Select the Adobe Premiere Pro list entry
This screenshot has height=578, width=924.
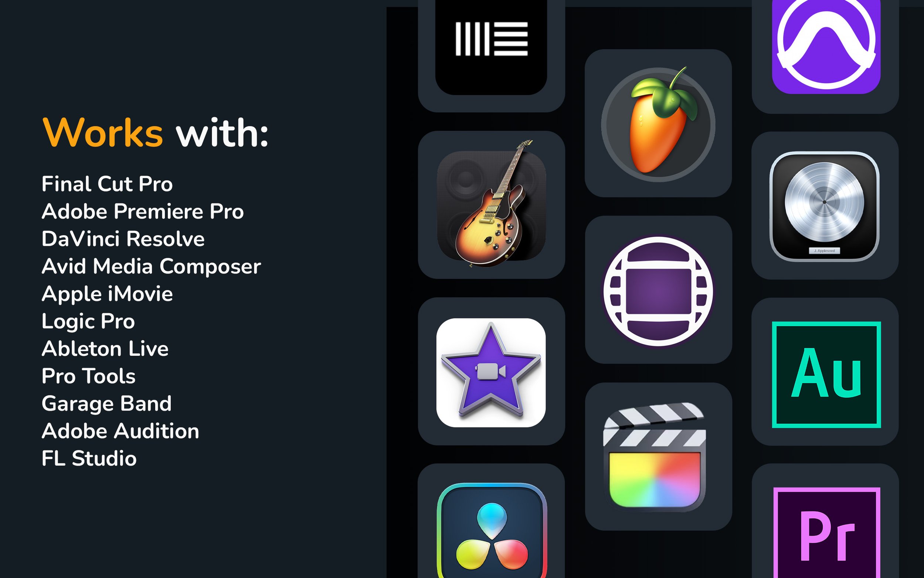click(x=142, y=212)
